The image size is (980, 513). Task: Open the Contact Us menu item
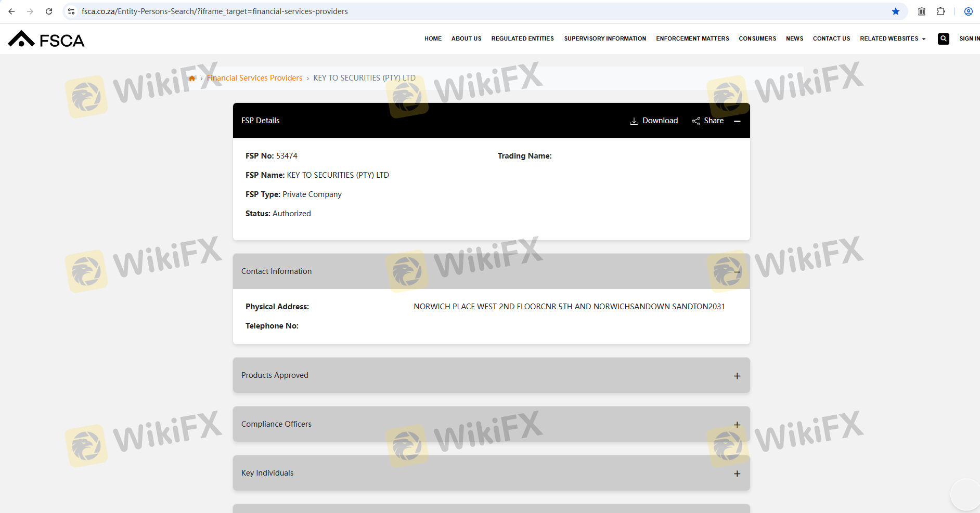coord(831,38)
